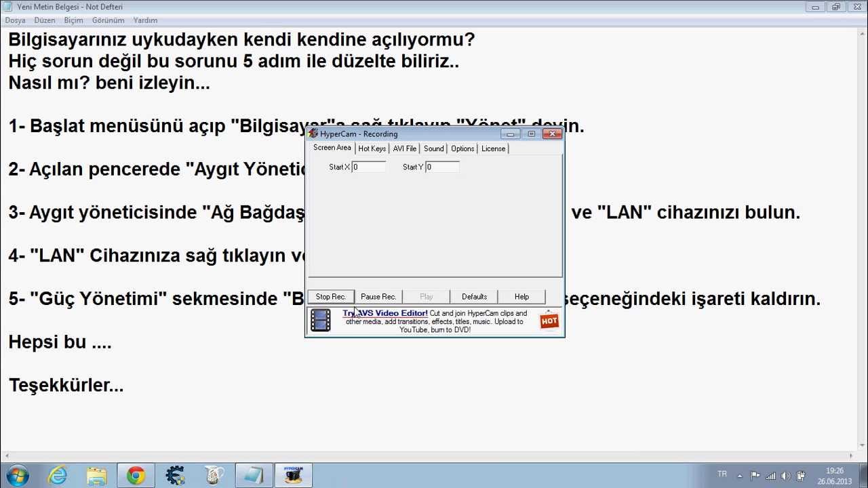
Task: Minimize the Notepad window
Action: click(816, 7)
